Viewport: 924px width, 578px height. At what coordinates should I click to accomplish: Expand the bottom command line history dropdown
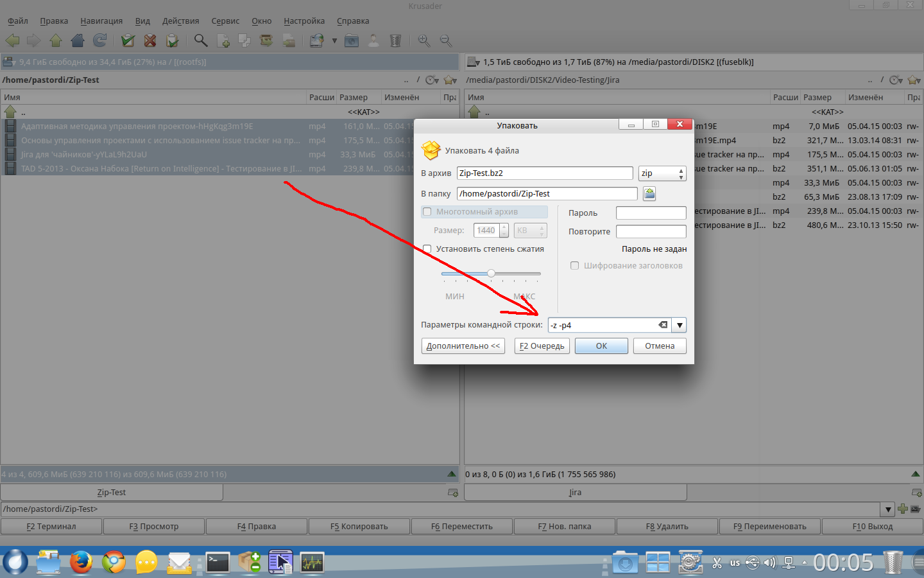889,509
